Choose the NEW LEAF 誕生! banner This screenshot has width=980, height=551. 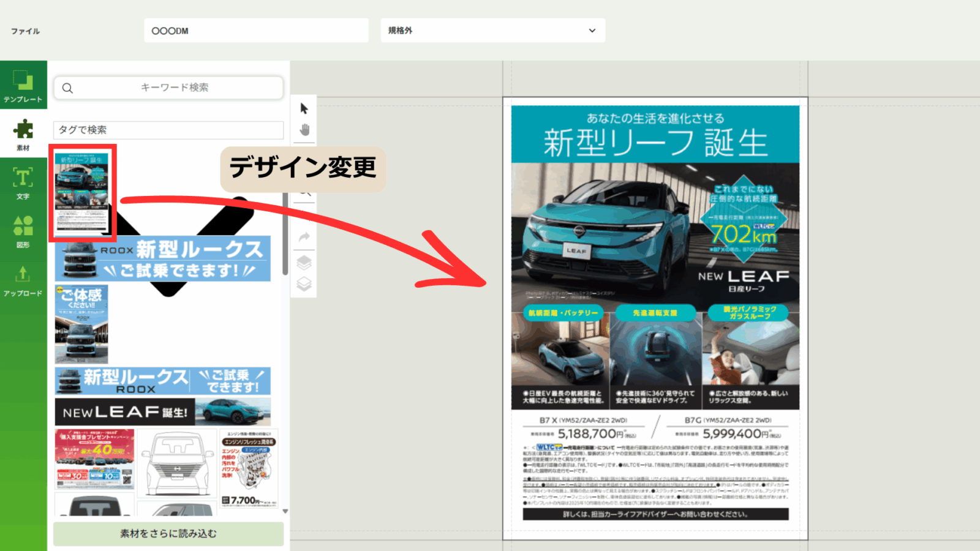click(162, 412)
